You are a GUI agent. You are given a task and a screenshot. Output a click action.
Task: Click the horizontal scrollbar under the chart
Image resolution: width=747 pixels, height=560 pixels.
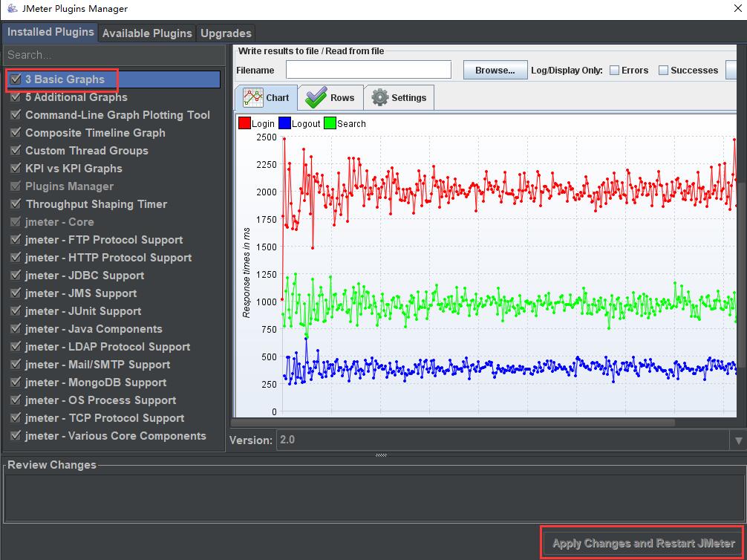453,423
